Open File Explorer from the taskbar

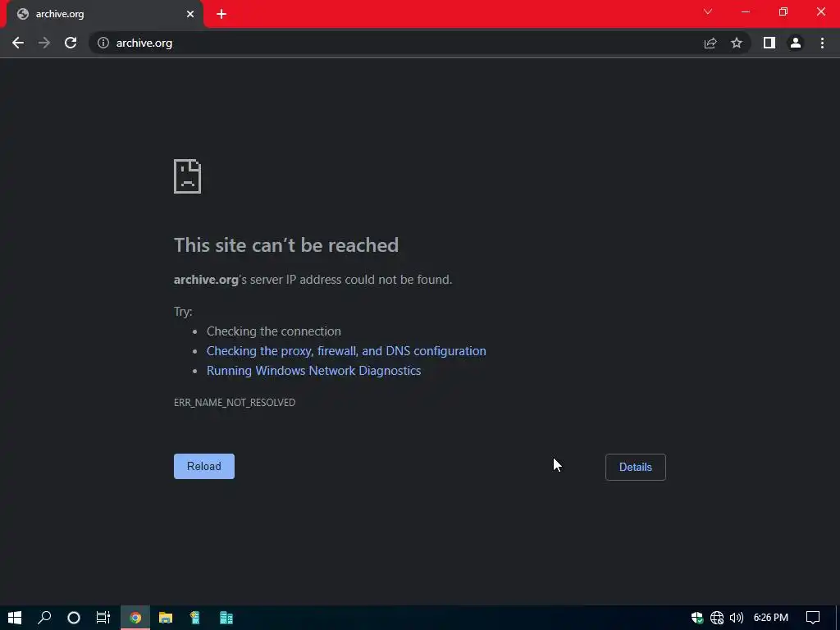[166, 618]
